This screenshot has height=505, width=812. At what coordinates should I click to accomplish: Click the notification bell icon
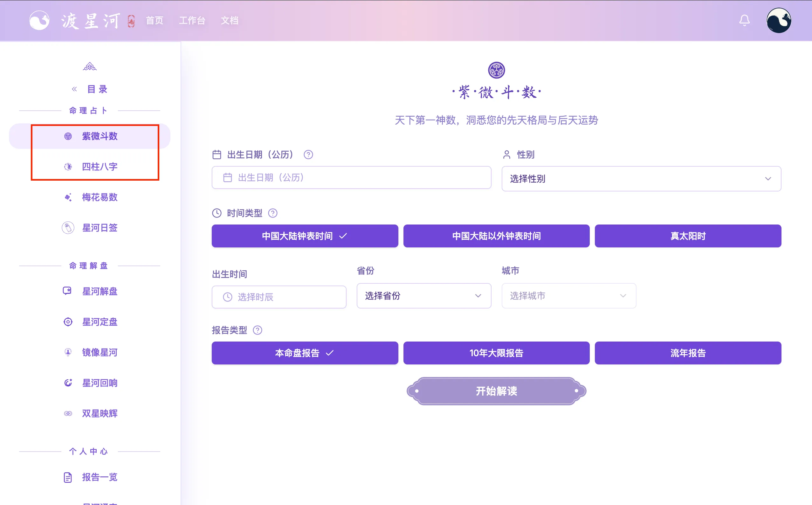click(744, 20)
